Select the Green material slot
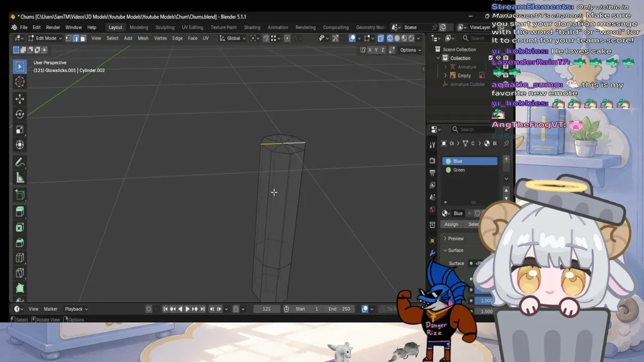 tap(470, 170)
